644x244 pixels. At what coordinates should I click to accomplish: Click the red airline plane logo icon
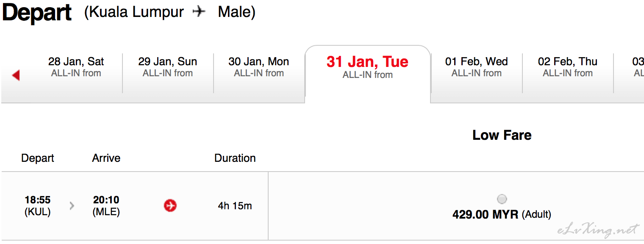pyautogui.click(x=170, y=206)
